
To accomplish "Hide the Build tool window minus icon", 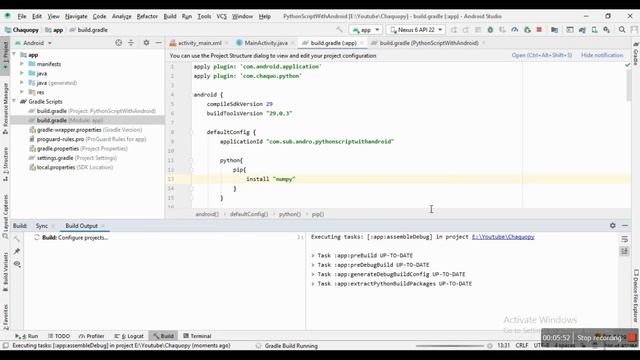I will pos(625,225).
